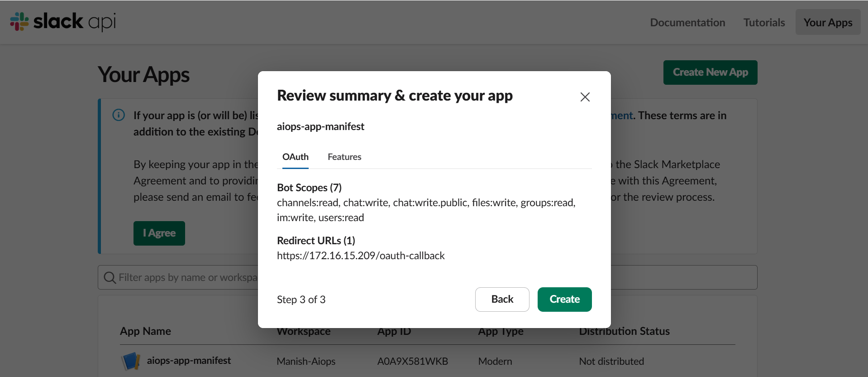Image resolution: width=868 pixels, height=377 pixels.
Task: Select the oauth-callback redirect URL text
Action: (361, 256)
